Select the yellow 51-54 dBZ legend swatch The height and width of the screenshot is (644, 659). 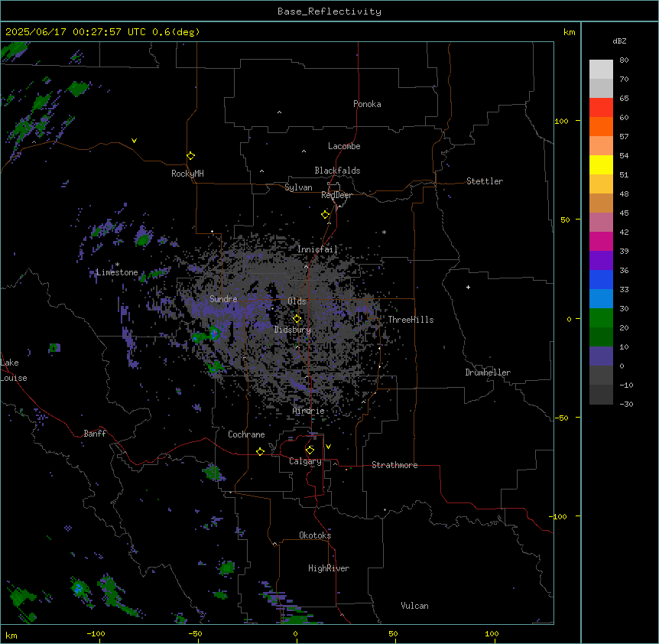pos(601,164)
